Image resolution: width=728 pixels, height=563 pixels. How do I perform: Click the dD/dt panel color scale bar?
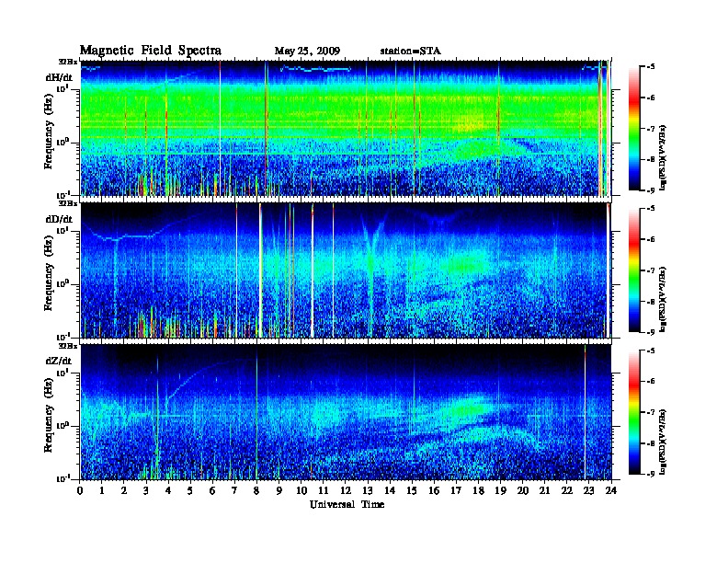coord(634,270)
